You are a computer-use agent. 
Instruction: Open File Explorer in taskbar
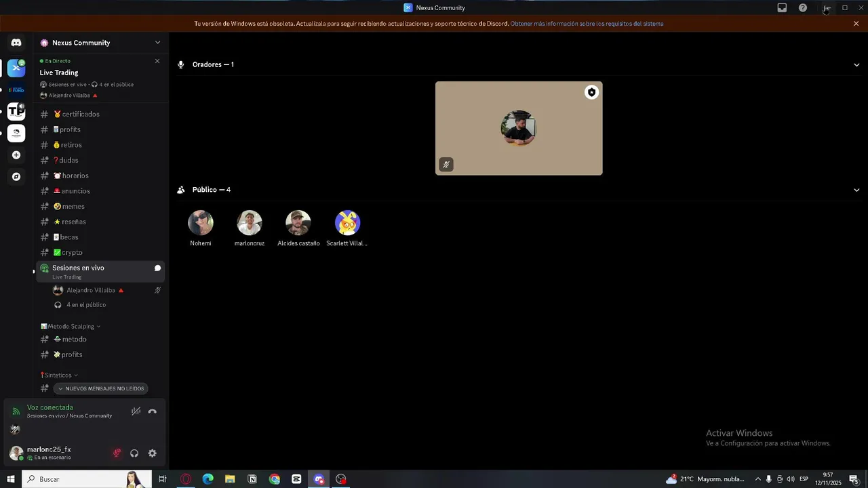(x=230, y=479)
